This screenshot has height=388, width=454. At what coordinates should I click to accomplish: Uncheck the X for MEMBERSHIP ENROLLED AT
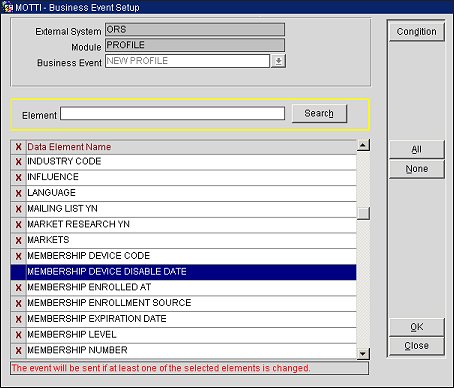click(18, 288)
